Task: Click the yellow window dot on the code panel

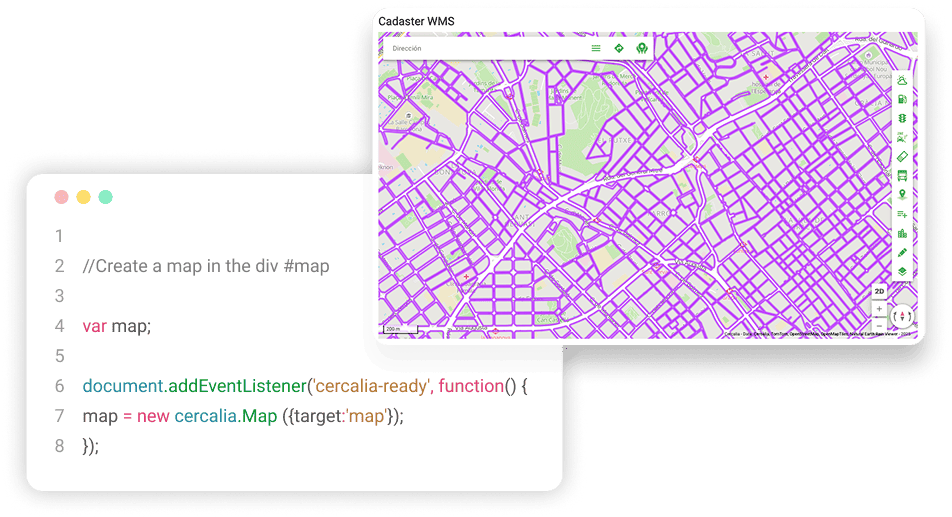Action: coord(83,197)
